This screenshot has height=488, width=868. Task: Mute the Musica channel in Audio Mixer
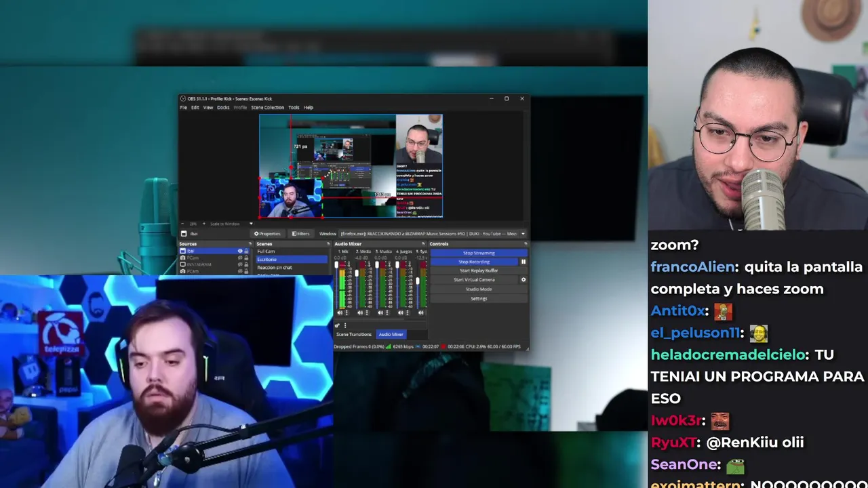380,312
